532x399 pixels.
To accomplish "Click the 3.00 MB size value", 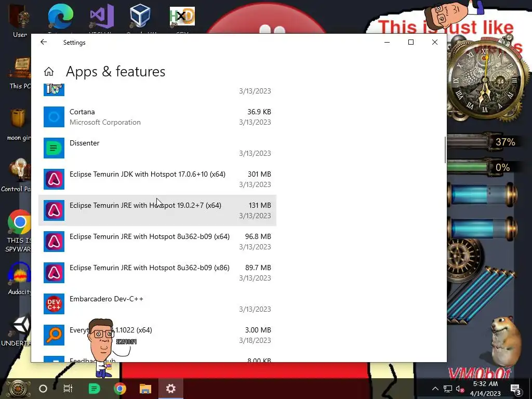I will 258,330.
